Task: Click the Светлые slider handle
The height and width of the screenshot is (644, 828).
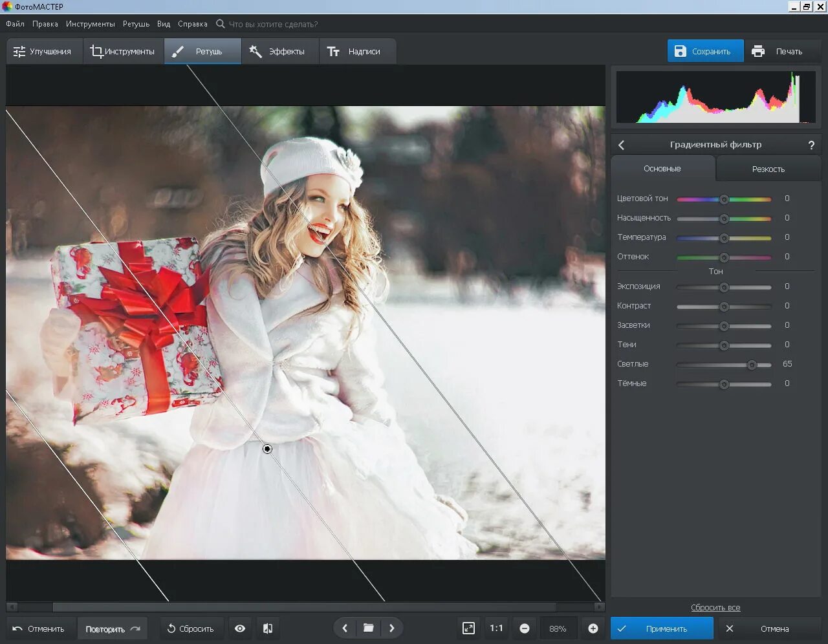Action: coord(752,365)
